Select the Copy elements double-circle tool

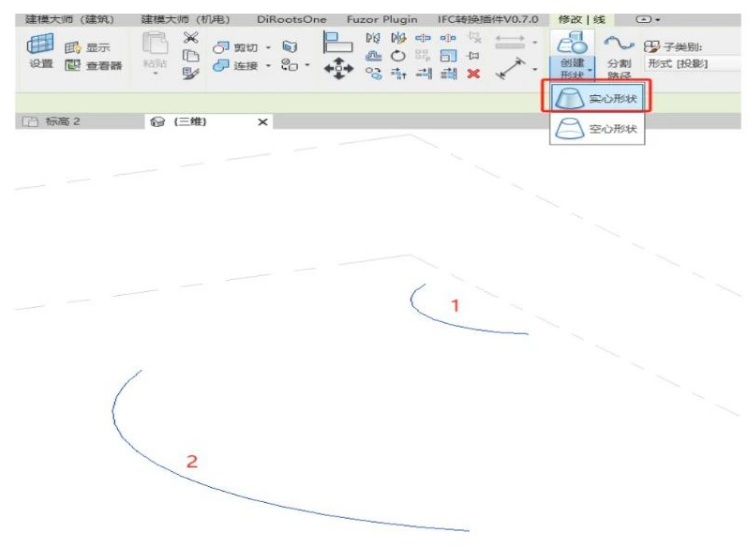click(x=374, y=73)
